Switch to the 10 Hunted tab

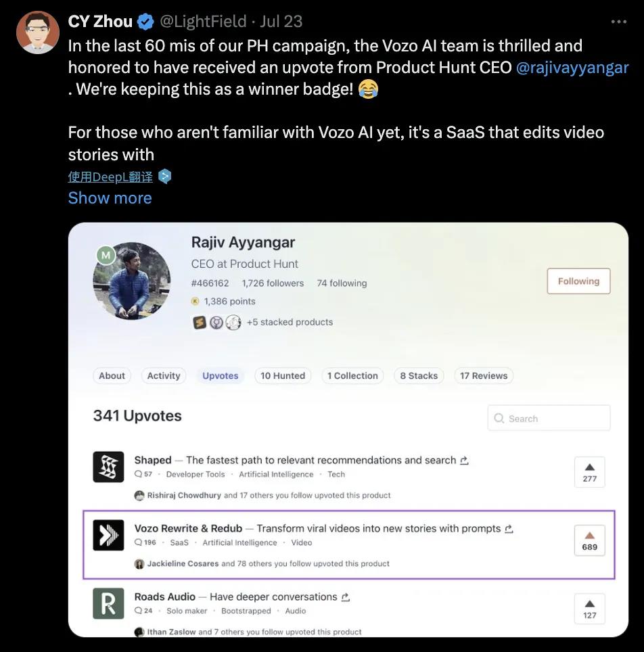point(283,376)
